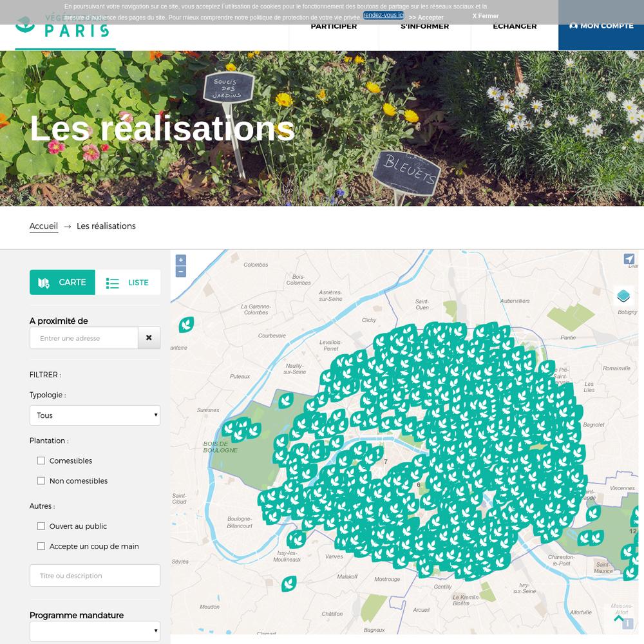Accept the cookies notice
The height and width of the screenshot is (644, 644).
click(426, 17)
